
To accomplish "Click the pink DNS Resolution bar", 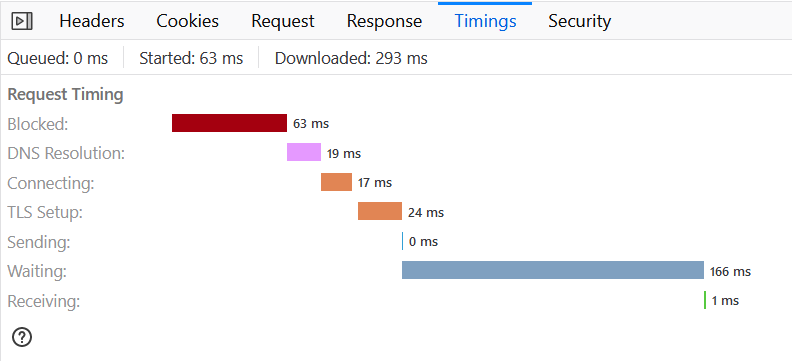I will 304,152.
